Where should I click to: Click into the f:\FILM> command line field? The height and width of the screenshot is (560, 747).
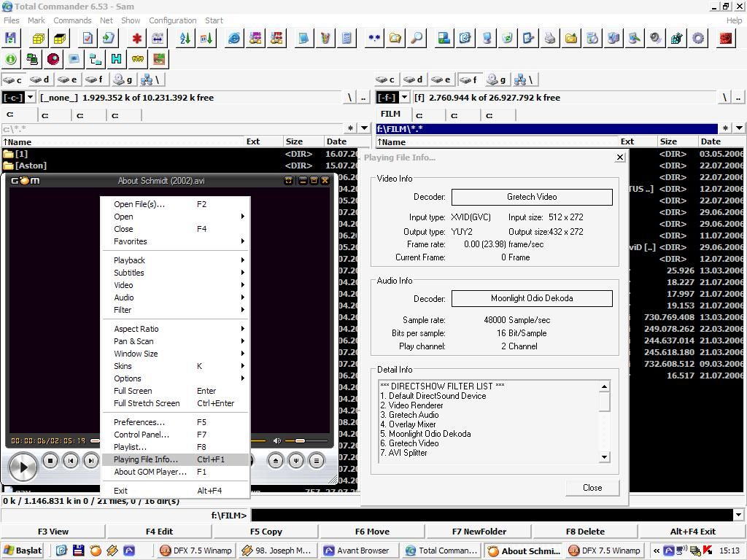coord(492,515)
